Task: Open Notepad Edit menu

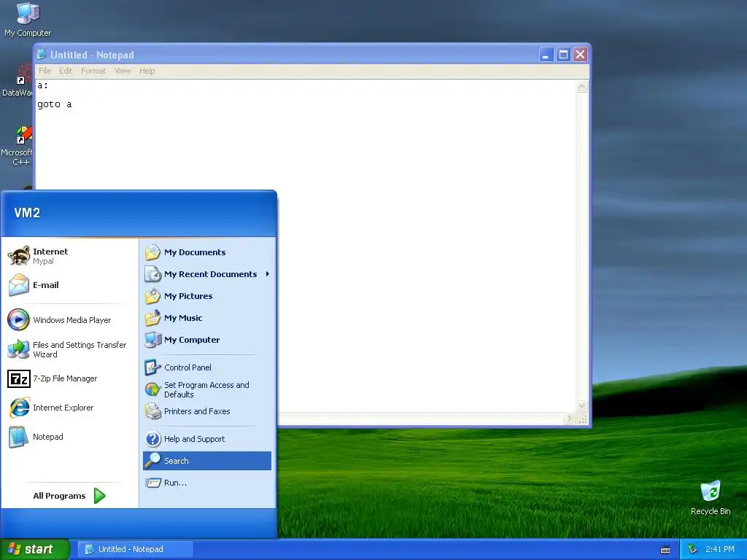Action: [66, 71]
